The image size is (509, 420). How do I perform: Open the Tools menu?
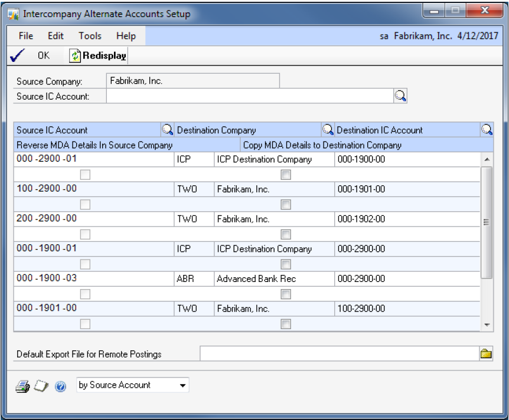[90, 36]
